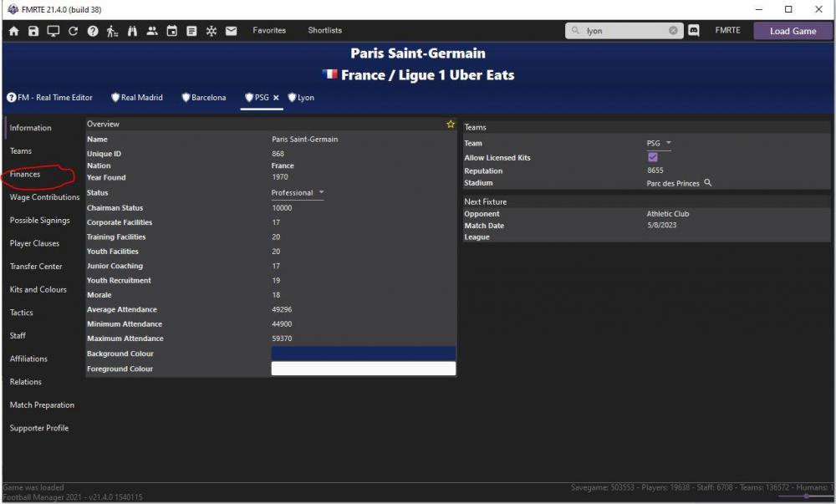Screen dimensions: 836x504
Task: Click the magnifier icon in search box
Action: (575, 30)
